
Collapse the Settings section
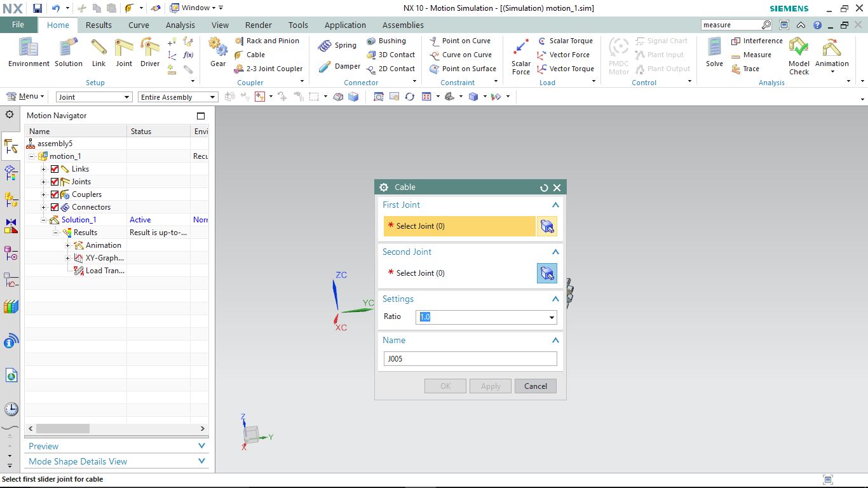[x=555, y=299]
